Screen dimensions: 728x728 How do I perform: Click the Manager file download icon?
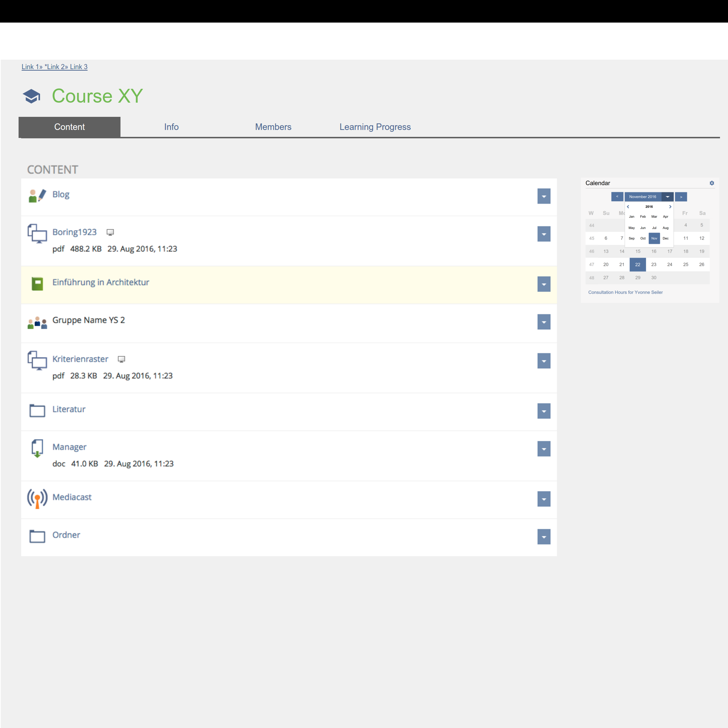(37, 448)
